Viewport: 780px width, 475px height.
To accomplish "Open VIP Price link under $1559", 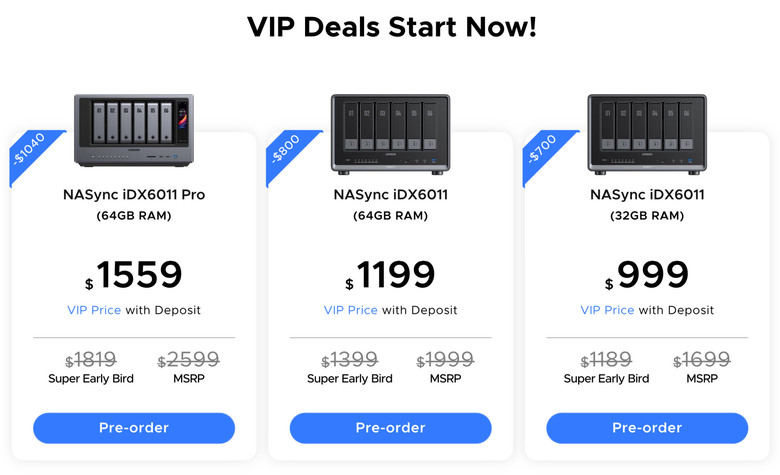I will tap(94, 310).
